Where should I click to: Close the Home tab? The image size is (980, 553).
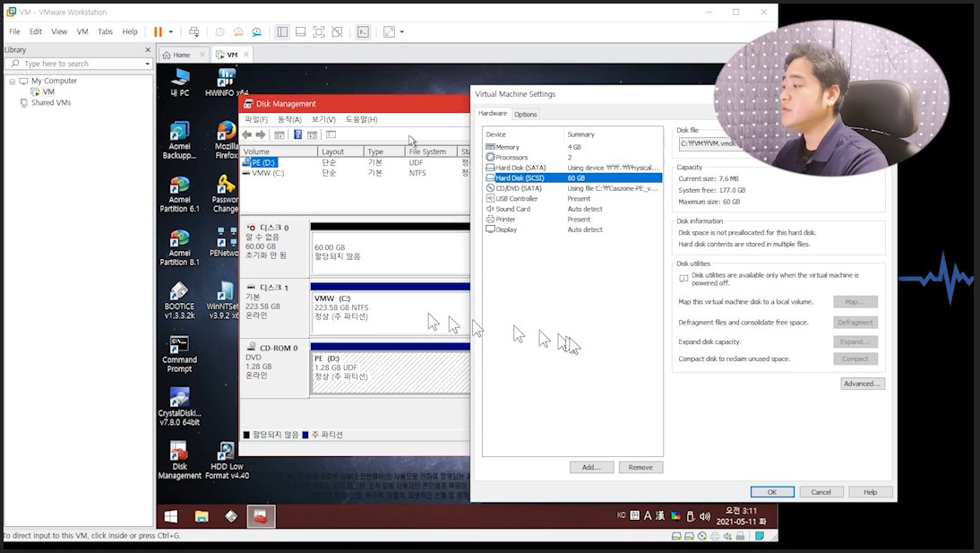(x=202, y=55)
